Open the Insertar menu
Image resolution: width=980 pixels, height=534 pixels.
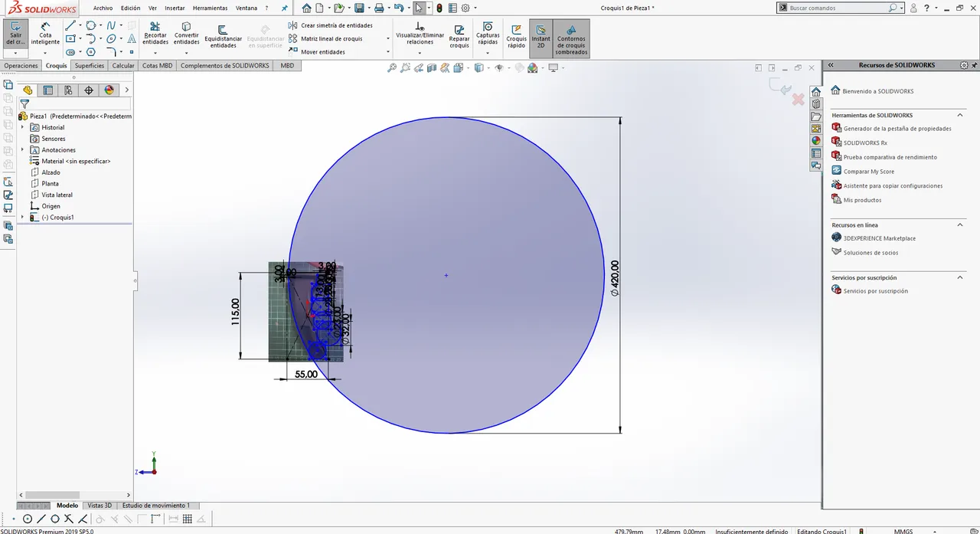tap(175, 8)
